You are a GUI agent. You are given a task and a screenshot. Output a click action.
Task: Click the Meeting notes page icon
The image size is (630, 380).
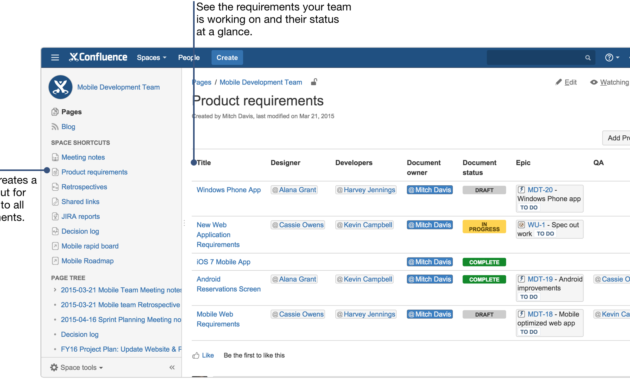[x=55, y=157]
